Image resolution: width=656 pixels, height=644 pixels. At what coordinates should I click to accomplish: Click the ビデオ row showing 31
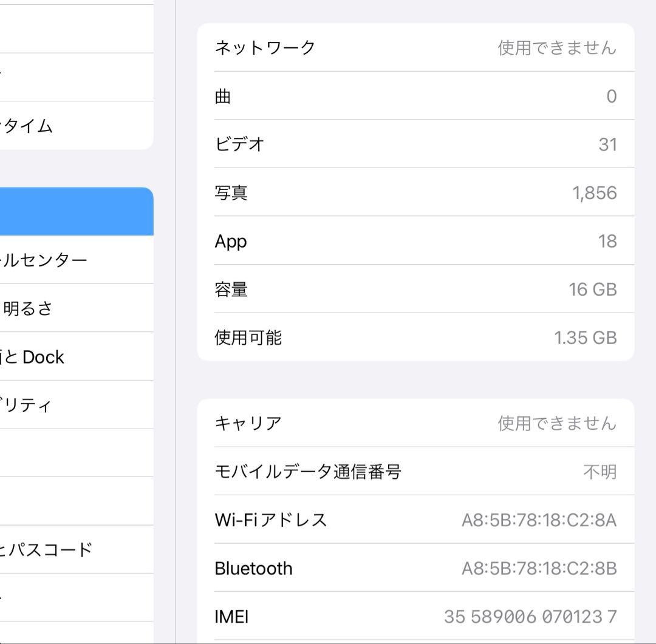pos(416,144)
